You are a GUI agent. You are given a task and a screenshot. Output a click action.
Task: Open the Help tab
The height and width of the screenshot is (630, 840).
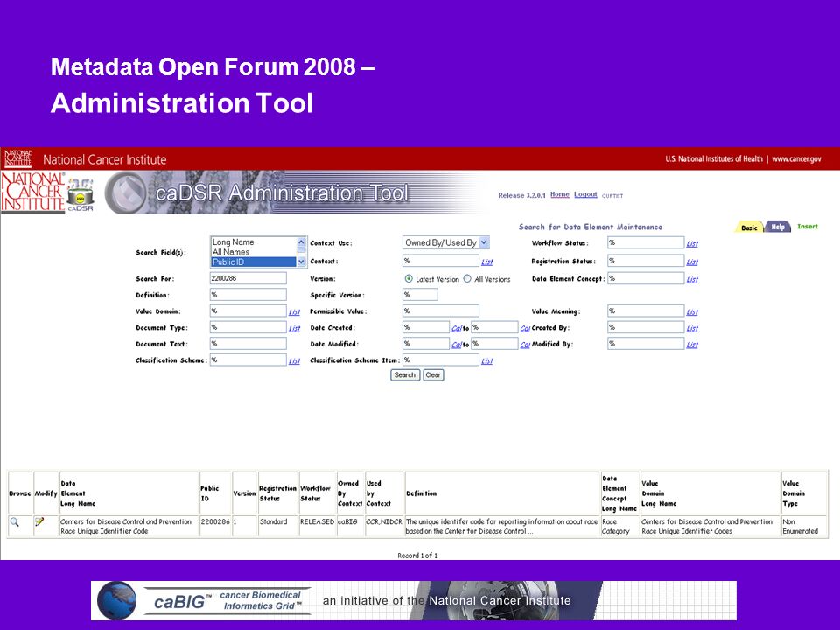778,227
